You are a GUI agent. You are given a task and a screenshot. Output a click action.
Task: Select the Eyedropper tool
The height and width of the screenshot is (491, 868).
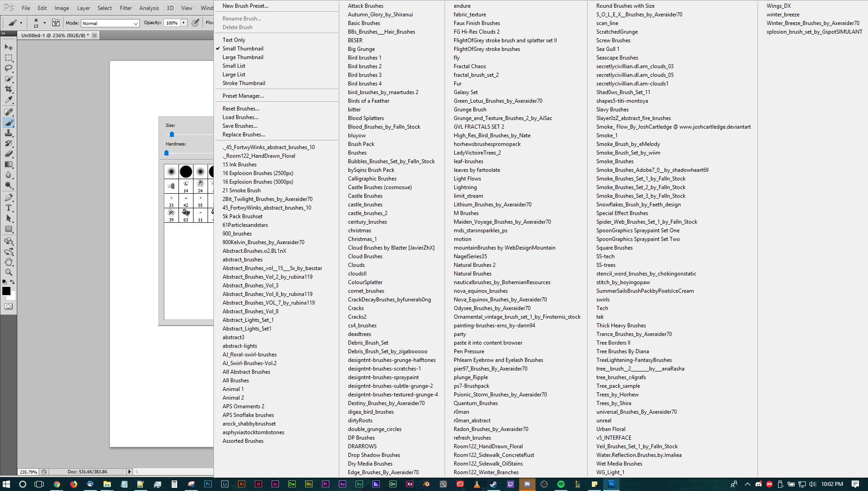(x=9, y=100)
